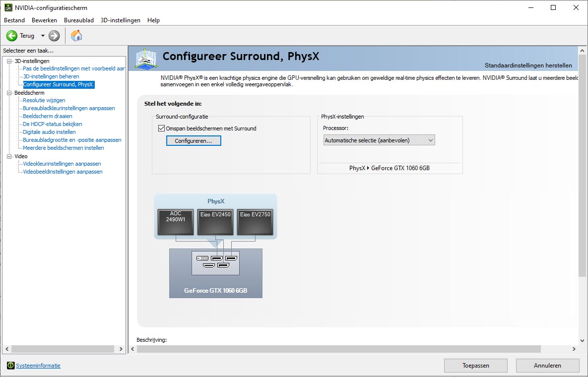Click main panel scroll down arrow
The width and height of the screenshot is (588, 377).
coord(582,341)
